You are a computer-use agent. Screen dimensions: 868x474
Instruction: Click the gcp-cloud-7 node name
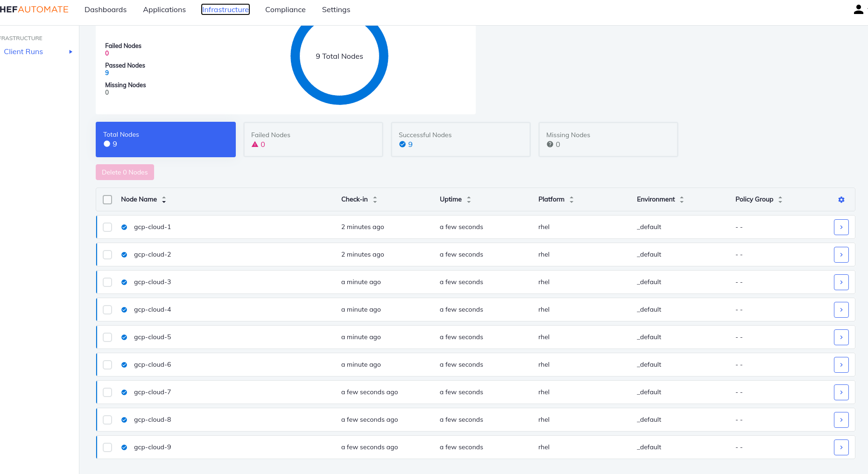[x=153, y=392]
